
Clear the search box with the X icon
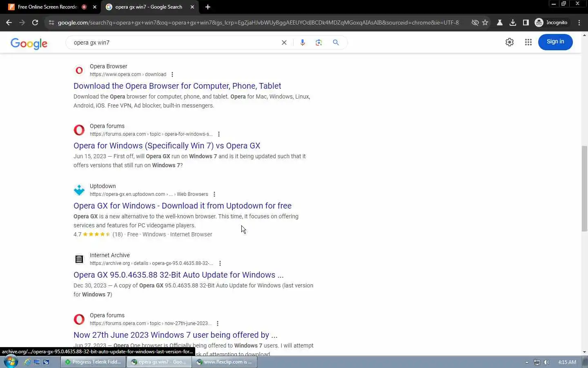pyautogui.click(x=284, y=43)
